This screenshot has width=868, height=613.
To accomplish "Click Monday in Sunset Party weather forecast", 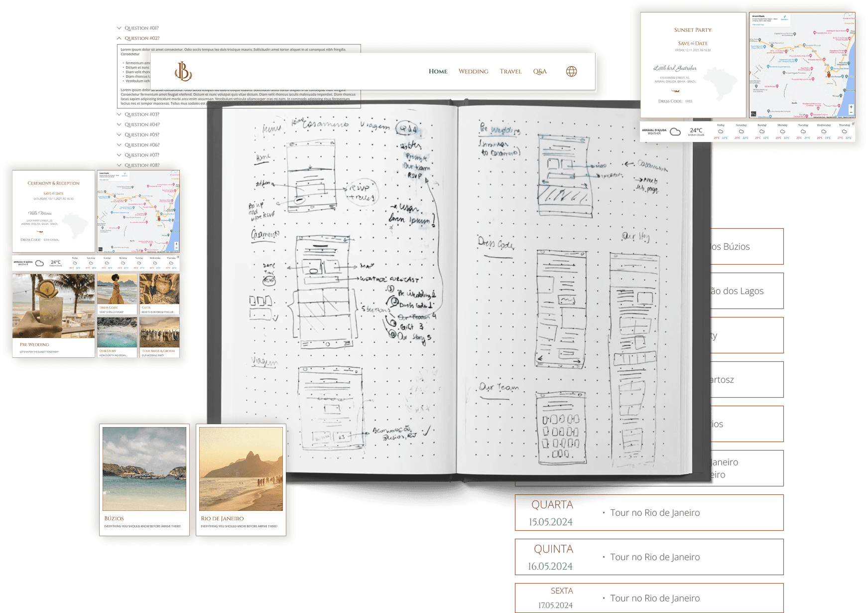I will tap(782, 125).
